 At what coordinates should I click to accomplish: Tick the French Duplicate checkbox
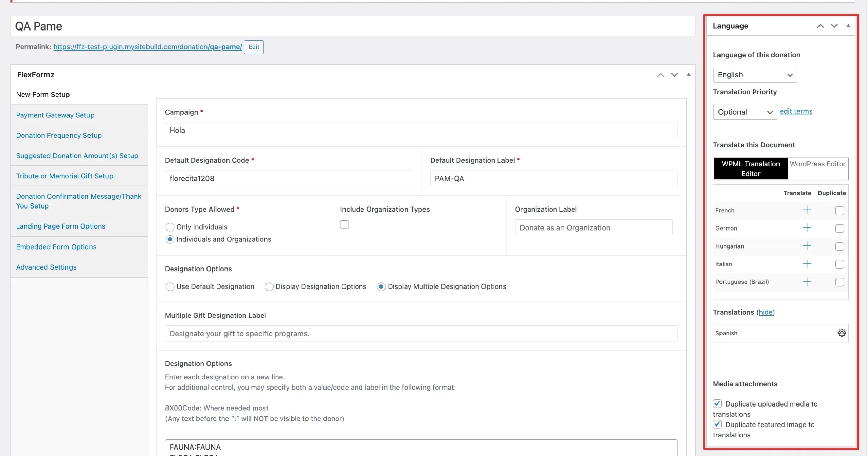(x=840, y=211)
